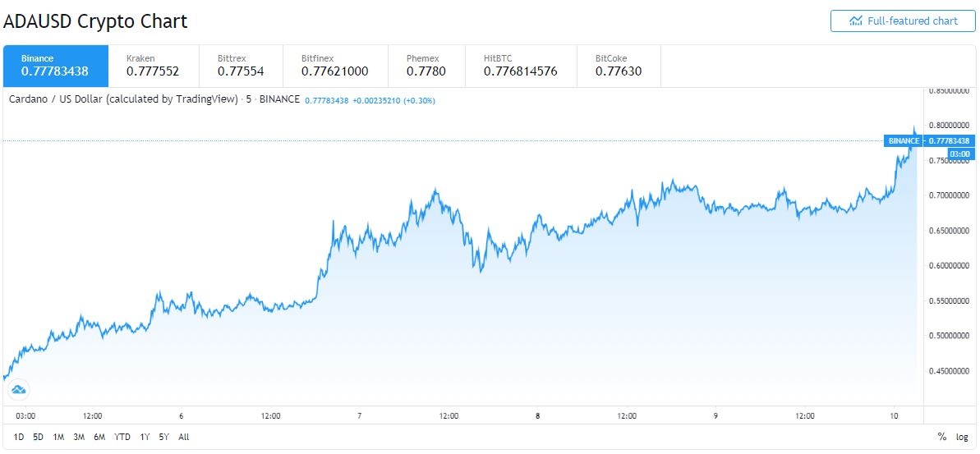
Task: Choose the 3M time range
Action: pos(79,437)
